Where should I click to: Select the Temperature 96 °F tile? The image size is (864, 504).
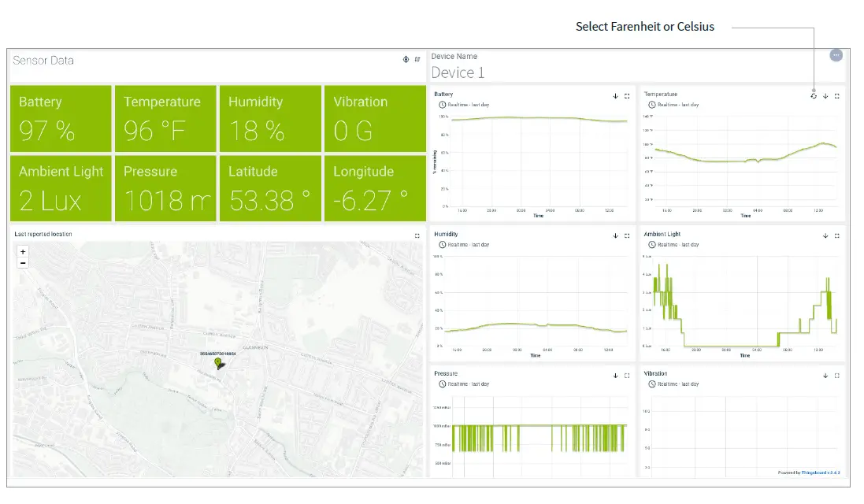(165, 119)
